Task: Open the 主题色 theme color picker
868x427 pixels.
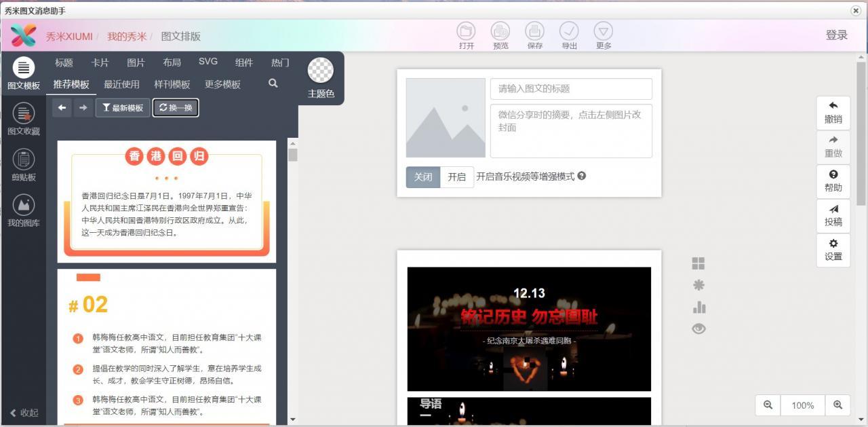Action: pyautogui.click(x=321, y=79)
